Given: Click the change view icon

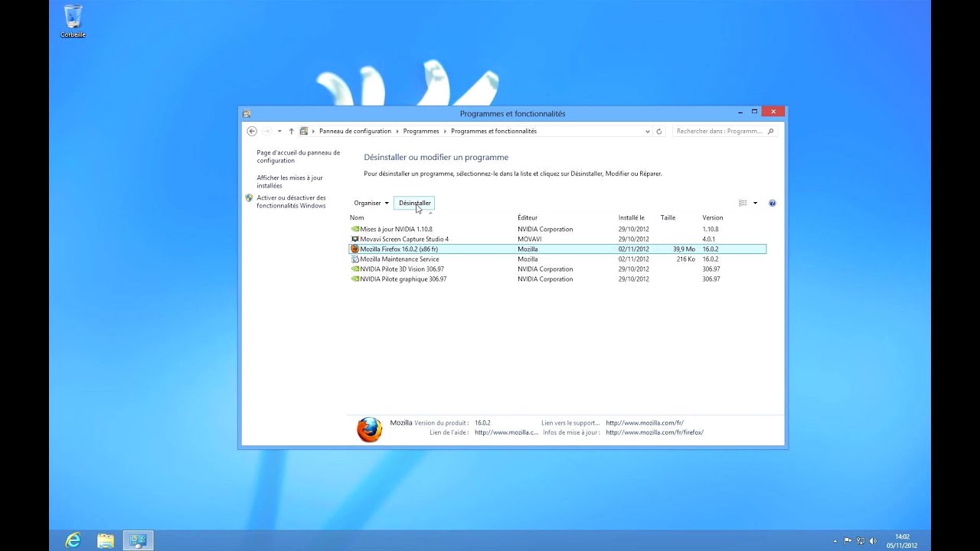Looking at the screenshot, I should click(743, 203).
